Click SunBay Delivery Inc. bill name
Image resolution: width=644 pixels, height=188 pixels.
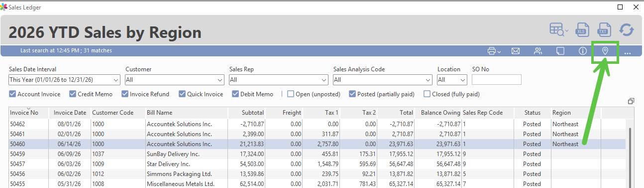(173, 154)
